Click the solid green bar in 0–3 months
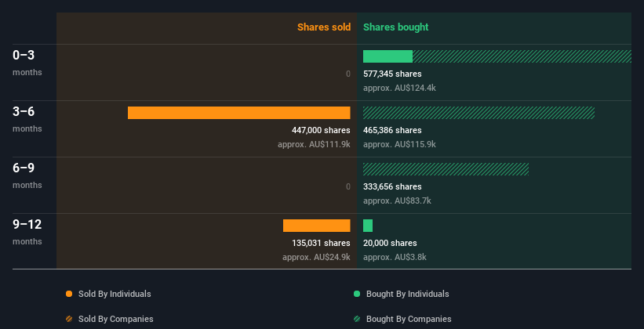 [x=387, y=56]
